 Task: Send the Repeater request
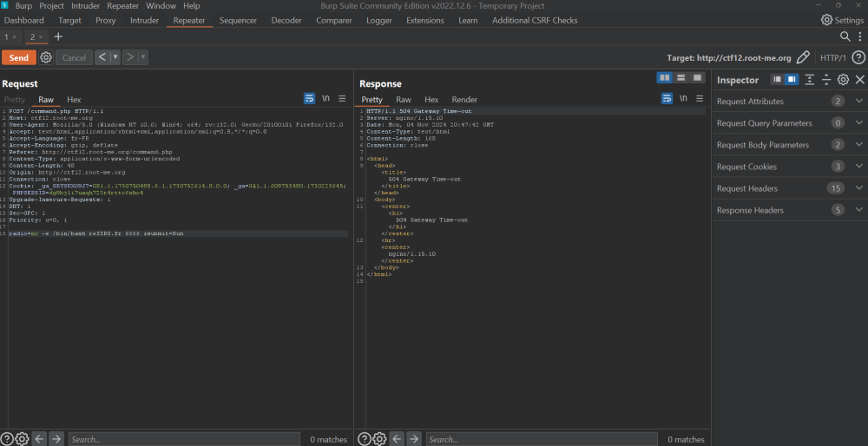click(x=19, y=57)
